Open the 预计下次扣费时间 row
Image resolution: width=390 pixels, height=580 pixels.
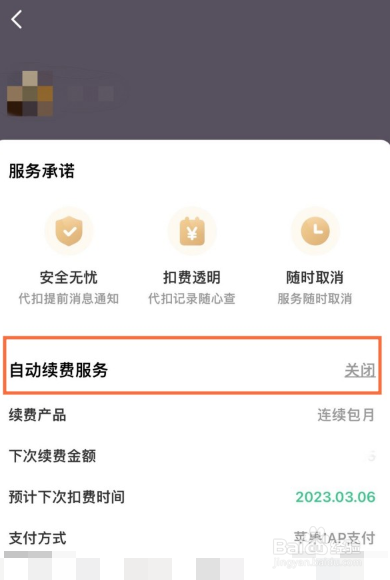click(x=192, y=497)
